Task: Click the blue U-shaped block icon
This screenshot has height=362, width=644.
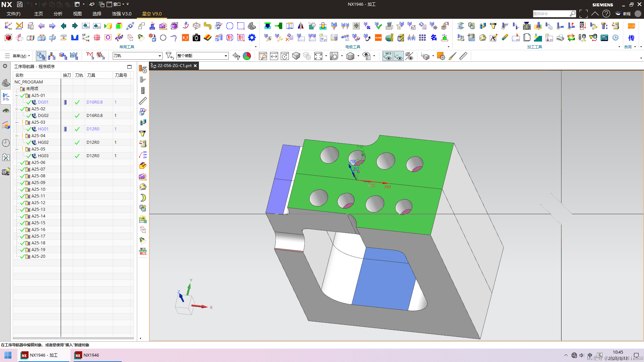Action: click(75, 38)
